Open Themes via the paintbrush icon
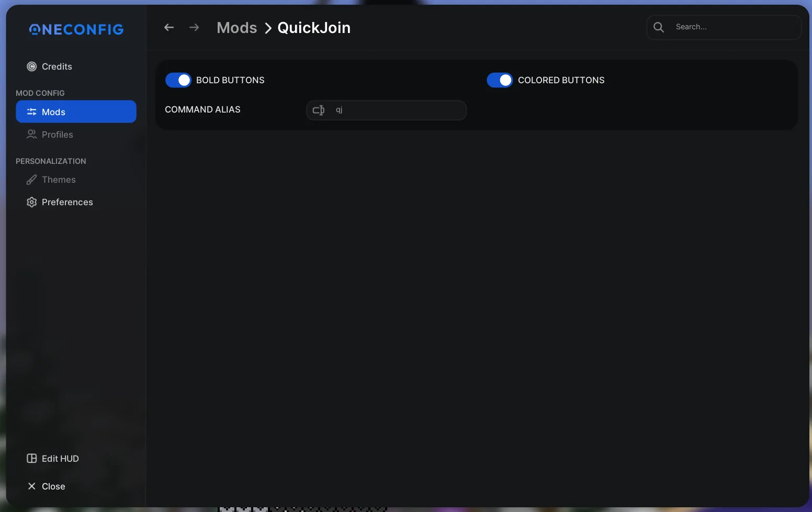Screen dimensions: 812x512 pyautogui.click(x=32, y=180)
